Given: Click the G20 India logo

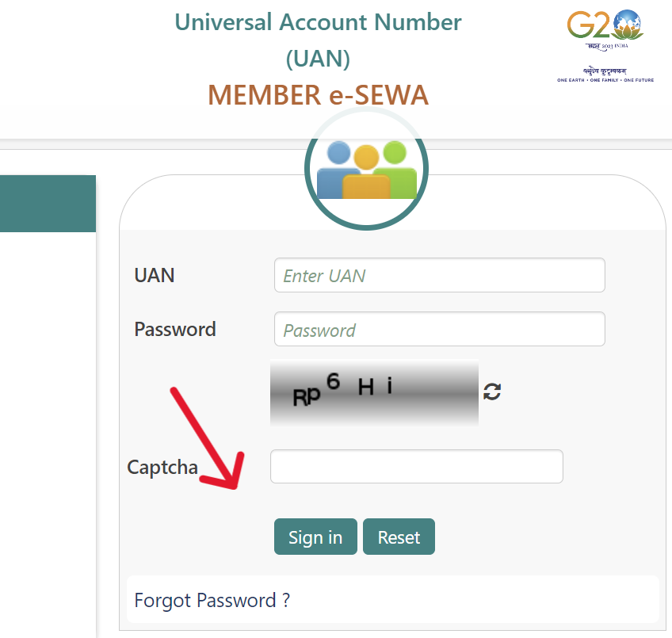Looking at the screenshot, I should tap(605, 28).
